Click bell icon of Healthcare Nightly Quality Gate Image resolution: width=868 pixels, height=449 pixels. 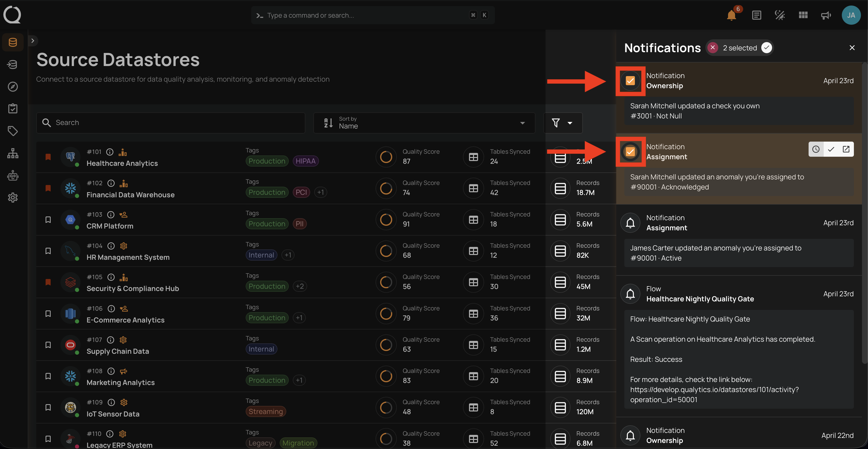coord(630,294)
